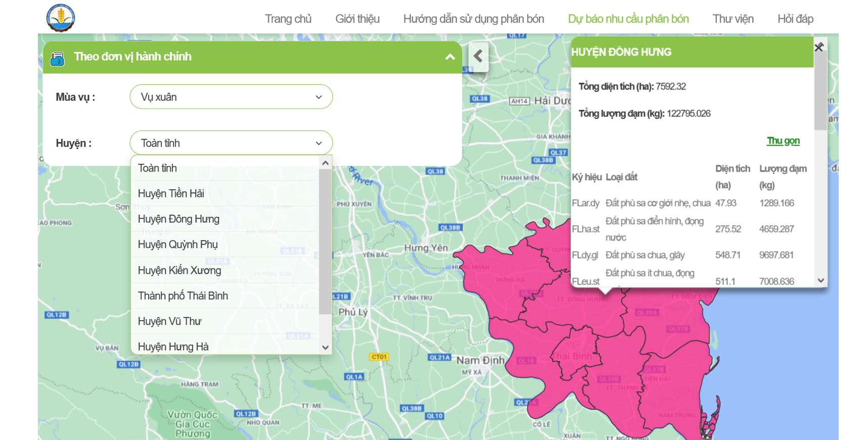Open Trang chủ menu item
Screen dimensions: 868x440
pos(288,19)
